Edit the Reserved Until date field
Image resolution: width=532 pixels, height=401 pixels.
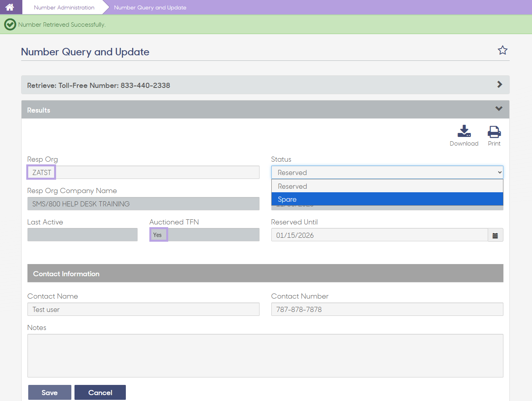click(x=379, y=235)
